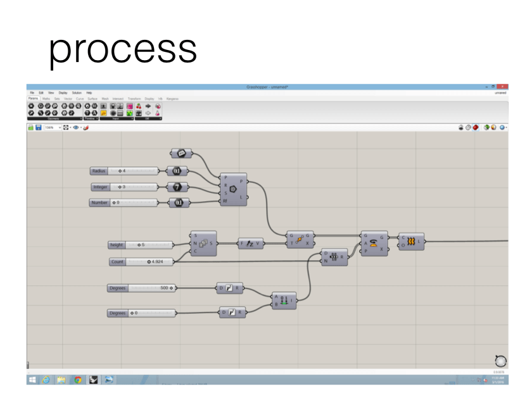Click the move component icon
The width and height of the screenshot is (532, 396).
click(x=300, y=238)
